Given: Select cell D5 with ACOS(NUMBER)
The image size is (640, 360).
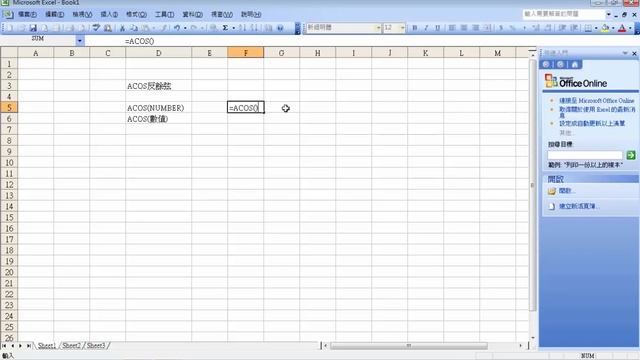Looking at the screenshot, I should pyautogui.click(x=158, y=108).
